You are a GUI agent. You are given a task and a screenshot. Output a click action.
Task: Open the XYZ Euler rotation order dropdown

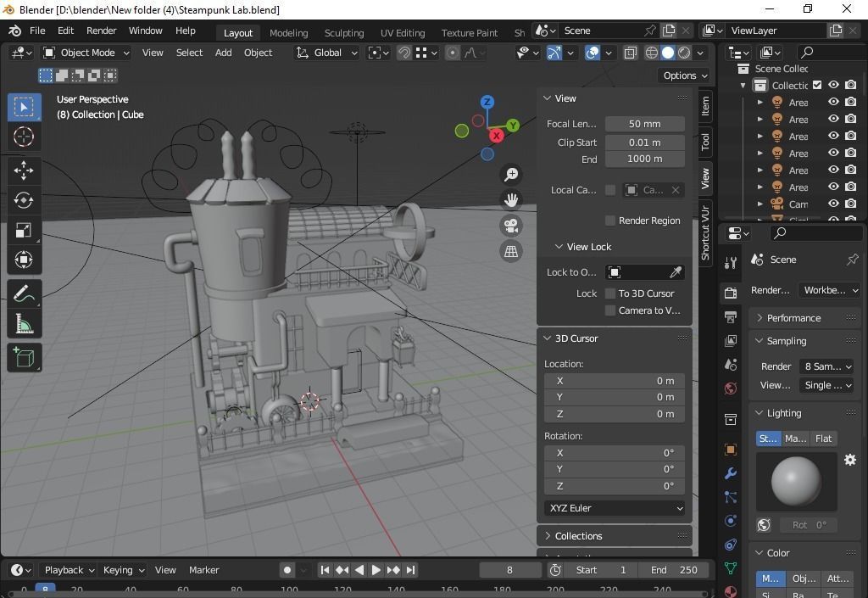[x=614, y=507]
